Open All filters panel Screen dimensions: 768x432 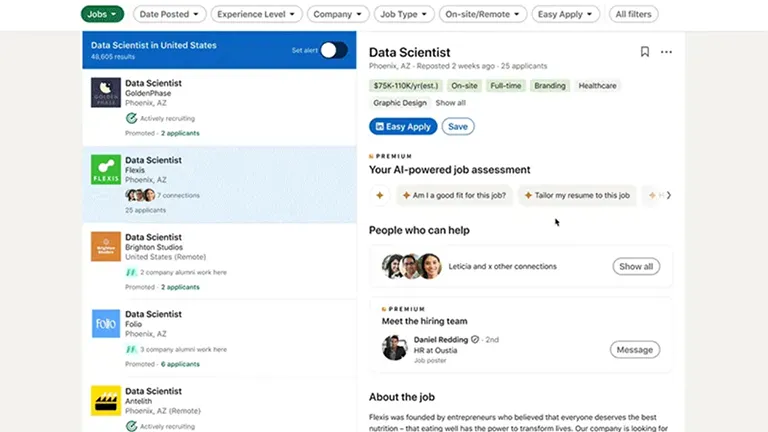633,14
